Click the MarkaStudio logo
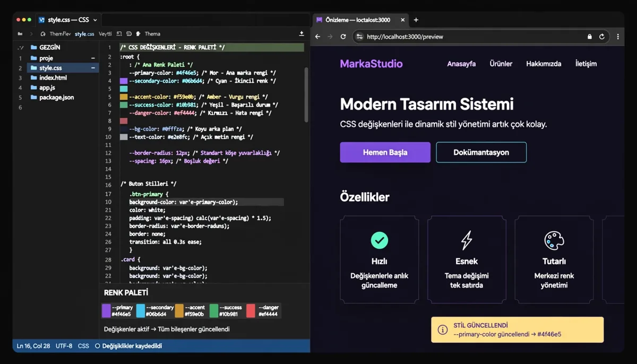 click(372, 64)
